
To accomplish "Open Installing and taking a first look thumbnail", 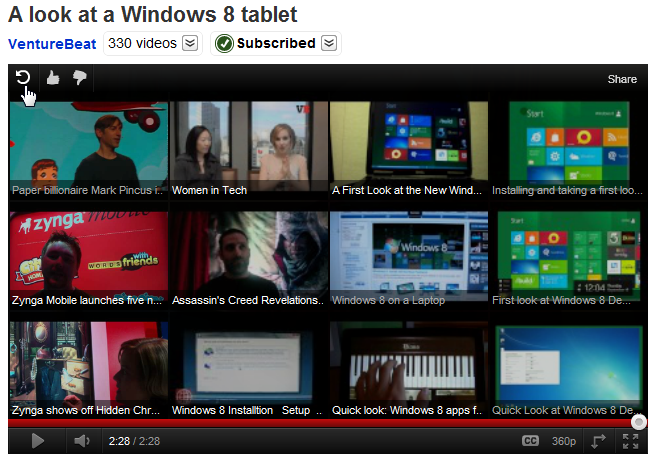I will coord(568,150).
